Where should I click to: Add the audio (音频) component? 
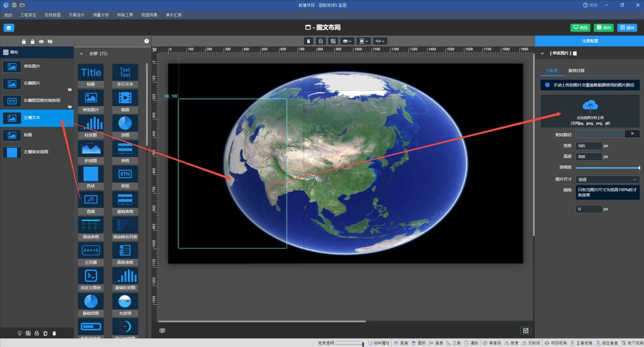(91, 203)
